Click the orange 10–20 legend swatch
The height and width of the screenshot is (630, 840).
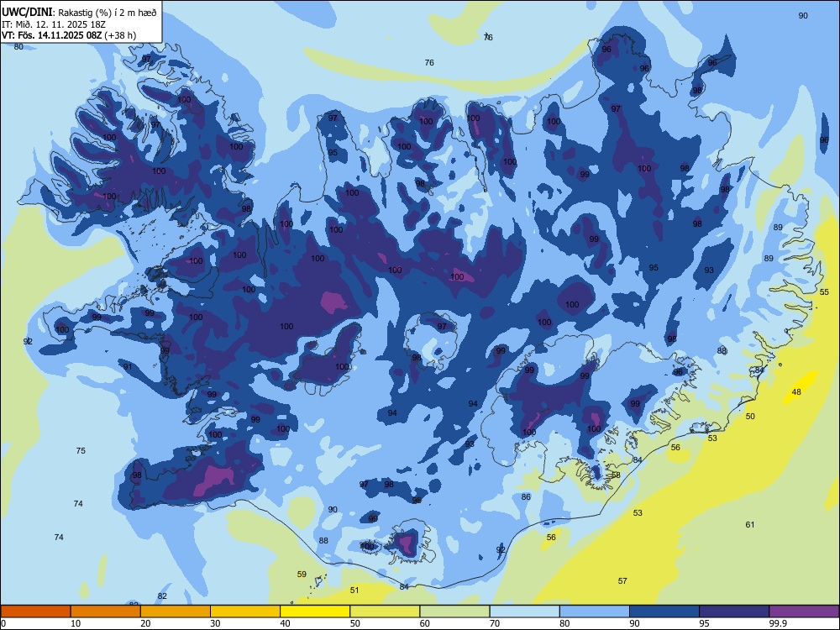coord(106,612)
